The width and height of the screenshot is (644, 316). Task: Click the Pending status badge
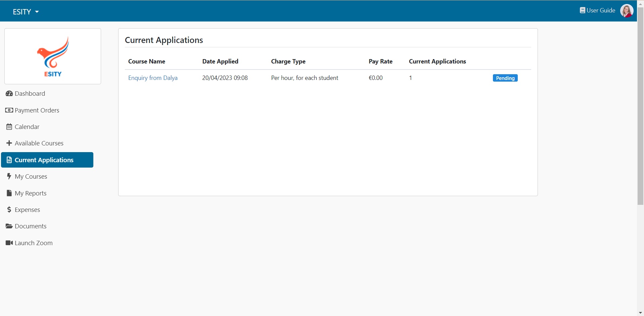(505, 78)
